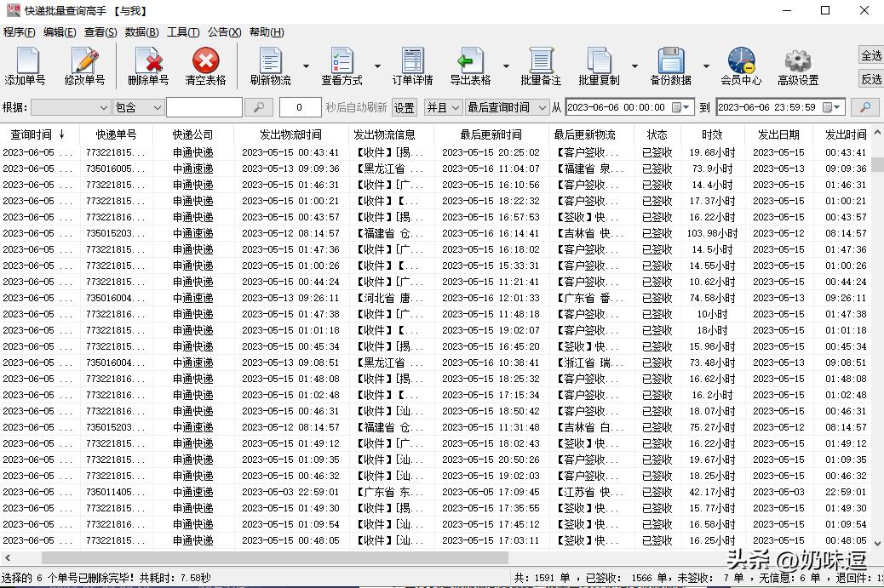Open the 工具 menu
Image resolution: width=884 pixels, height=588 pixels.
[181, 31]
